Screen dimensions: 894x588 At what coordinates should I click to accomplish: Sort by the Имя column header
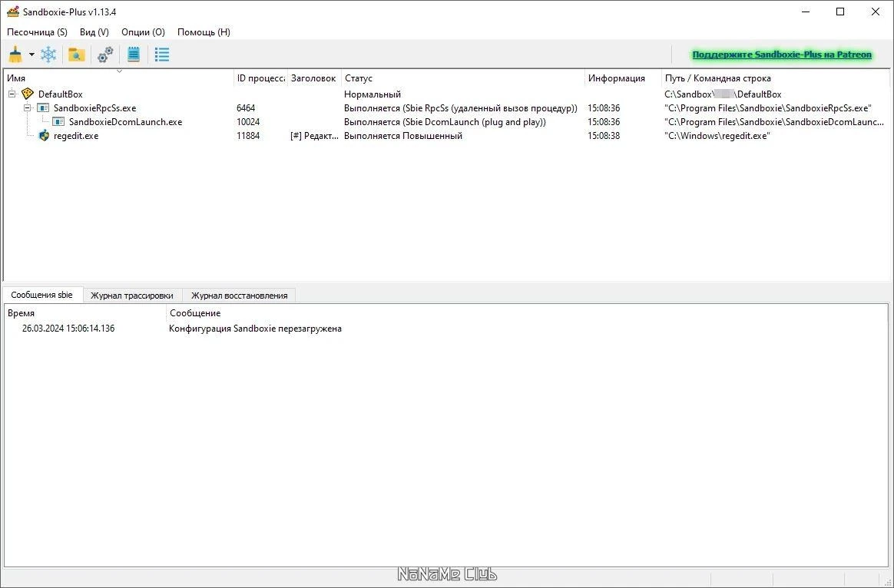point(118,78)
